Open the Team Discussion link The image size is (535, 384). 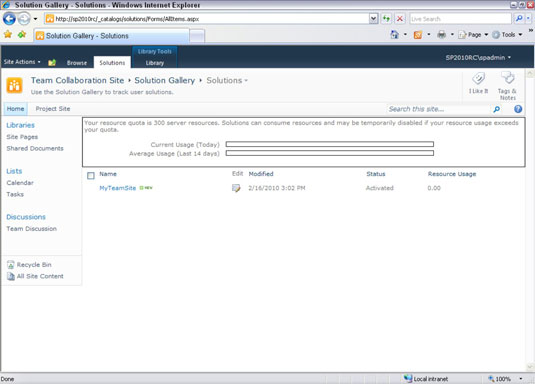coord(31,229)
